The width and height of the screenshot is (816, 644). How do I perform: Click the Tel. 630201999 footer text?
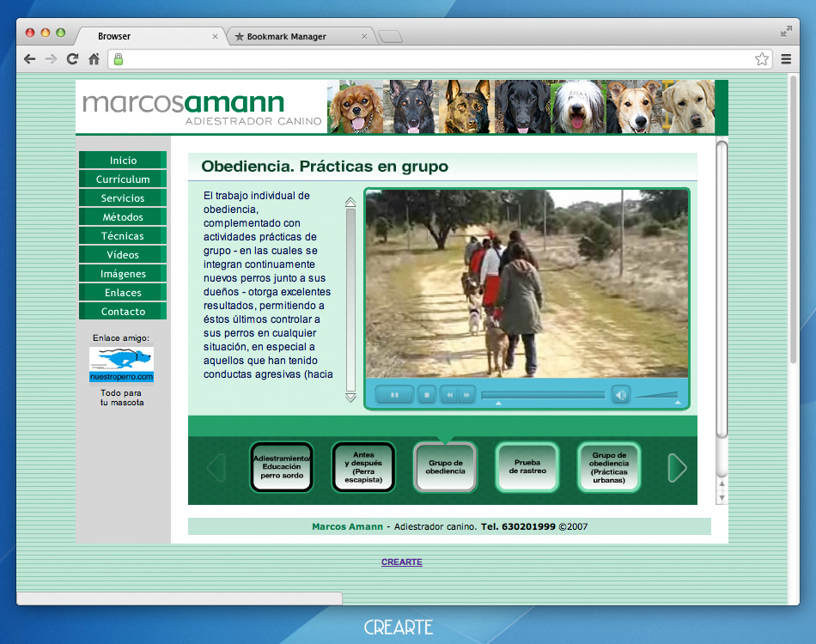point(518,526)
